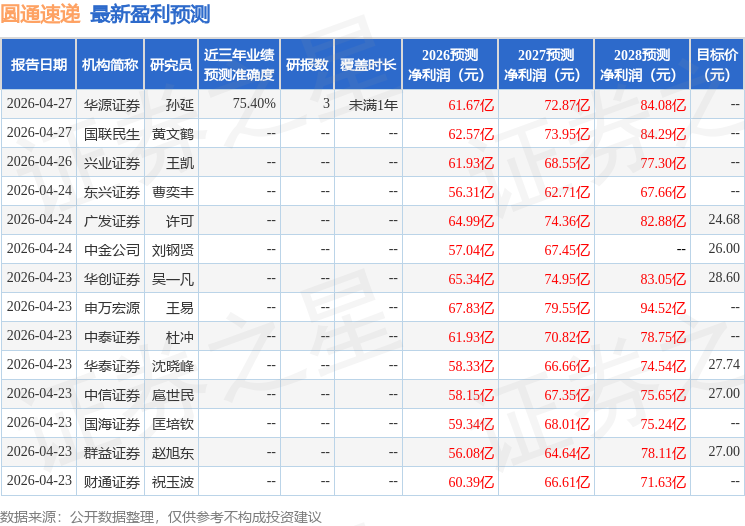Click the 94.52亿 2028 forecast value
The height and width of the screenshot is (526, 745).
[663, 308]
